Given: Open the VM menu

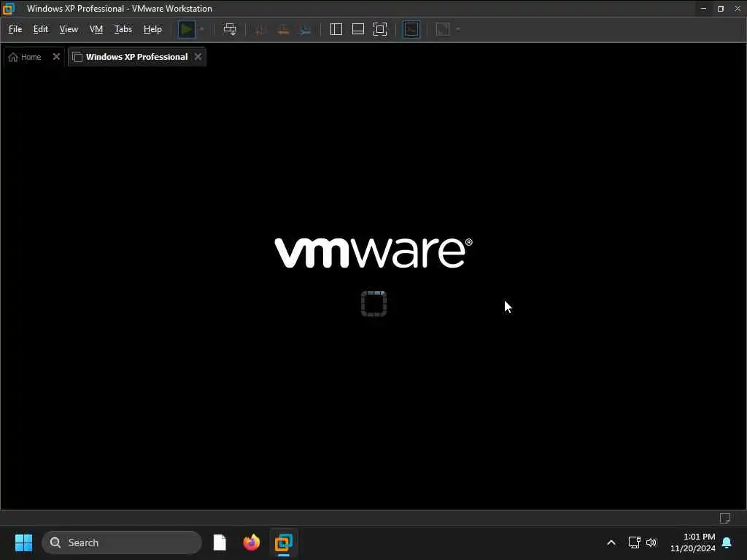Looking at the screenshot, I should 96,29.
